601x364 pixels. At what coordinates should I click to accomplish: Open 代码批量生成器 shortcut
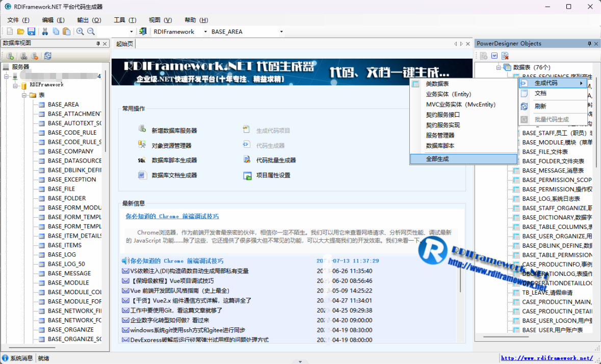pos(276,160)
